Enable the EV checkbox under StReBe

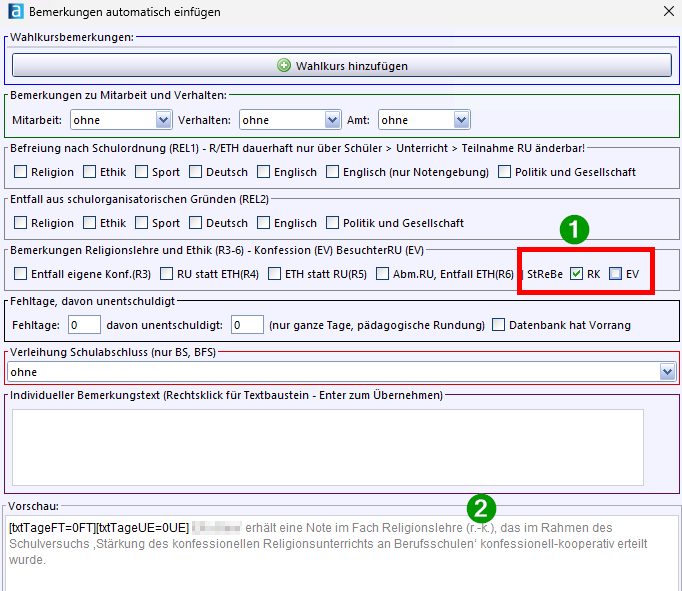(616, 274)
